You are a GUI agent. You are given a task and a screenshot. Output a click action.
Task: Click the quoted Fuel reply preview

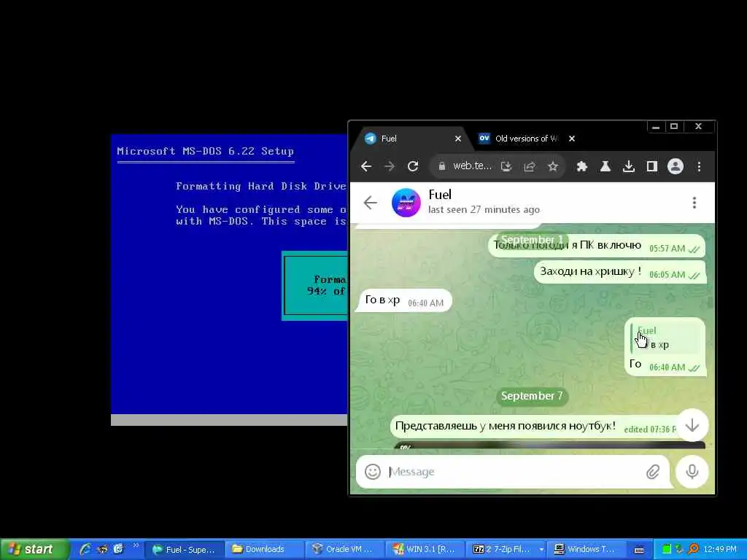[665, 338]
